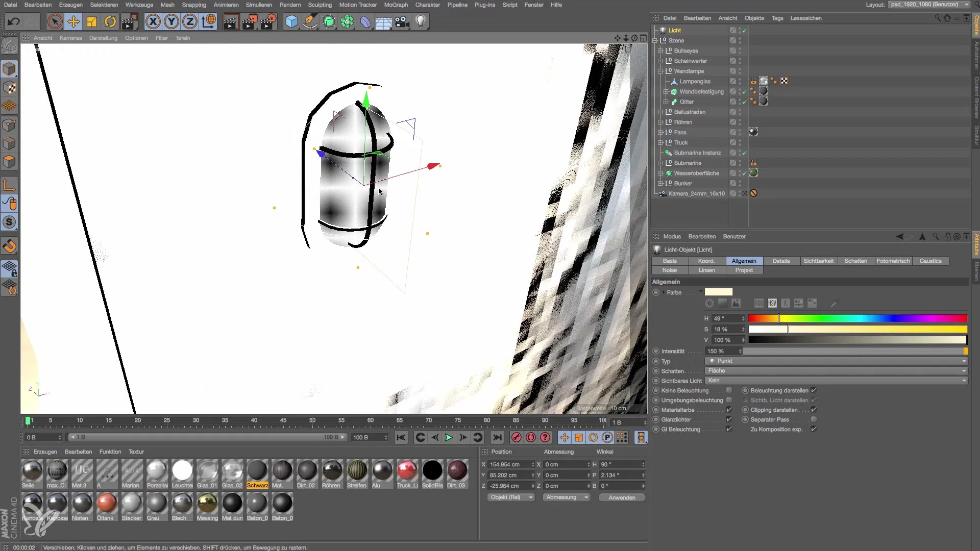Open render settings icon

coord(268,21)
